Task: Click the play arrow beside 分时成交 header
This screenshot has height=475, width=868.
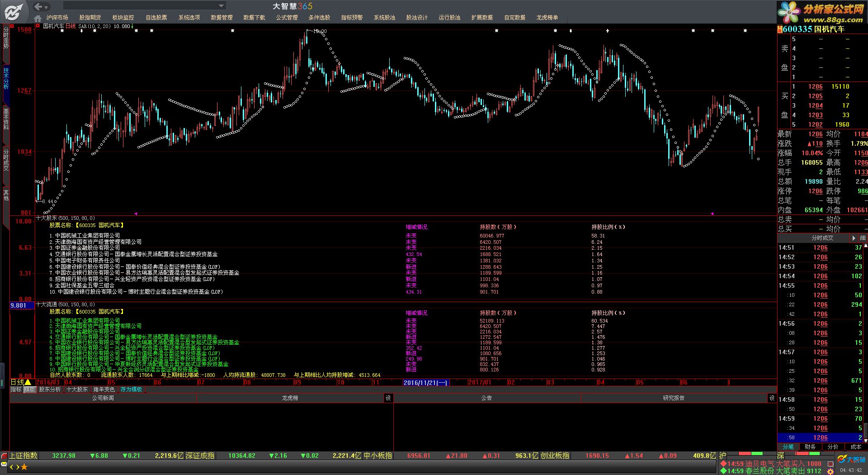Action: click(x=854, y=238)
